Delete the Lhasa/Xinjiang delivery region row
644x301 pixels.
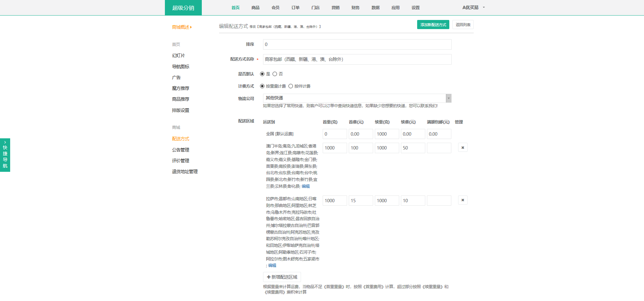pos(463,200)
